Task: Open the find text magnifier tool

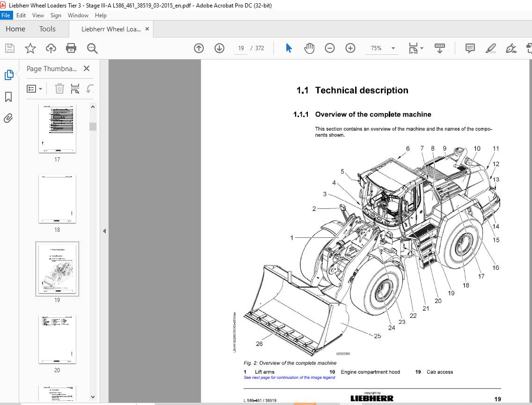Action: tap(92, 48)
